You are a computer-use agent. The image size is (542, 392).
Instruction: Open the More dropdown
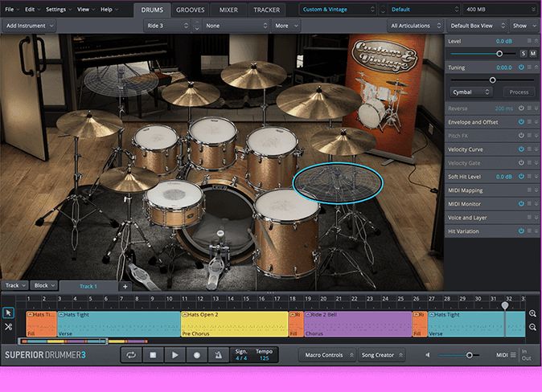tap(285, 26)
